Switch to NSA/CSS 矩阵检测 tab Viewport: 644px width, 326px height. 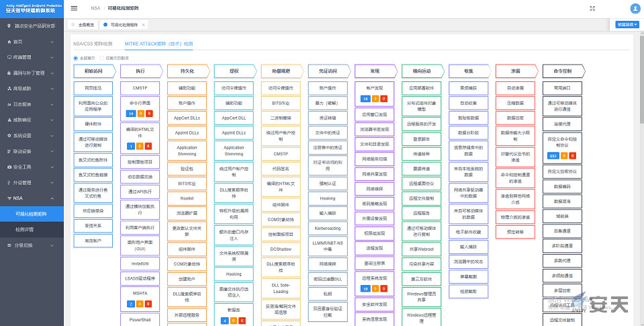point(93,44)
